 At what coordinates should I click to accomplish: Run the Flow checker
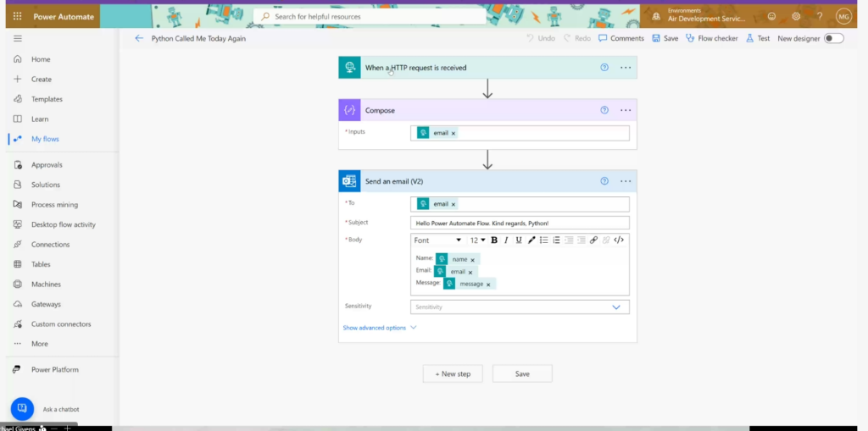click(711, 38)
